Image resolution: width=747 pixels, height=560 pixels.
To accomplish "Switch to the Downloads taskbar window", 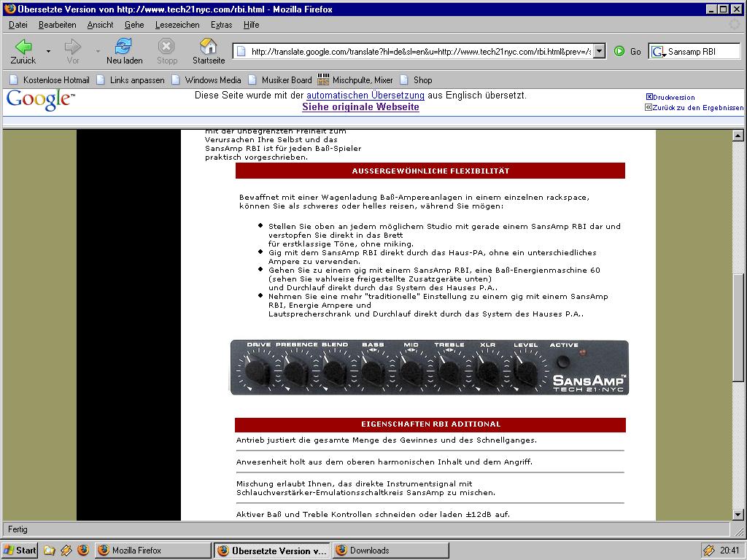I will pos(391,551).
